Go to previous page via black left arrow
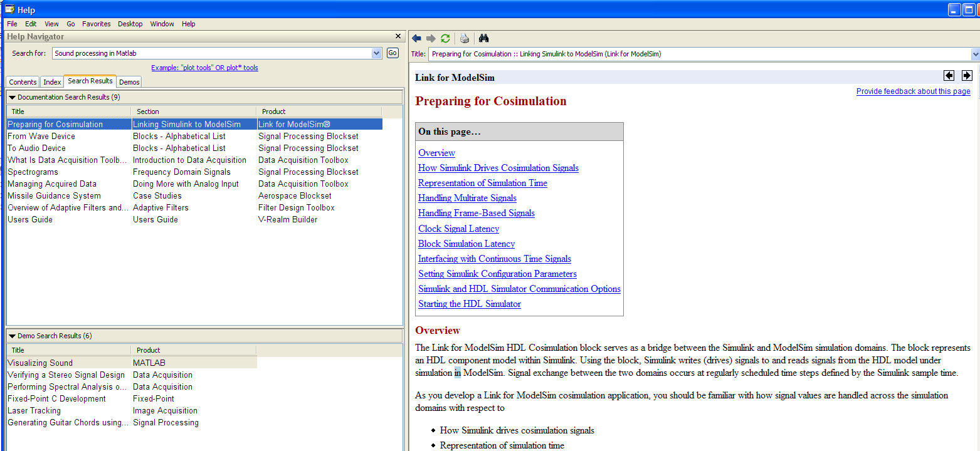This screenshot has width=980, height=451. [x=949, y=76]
